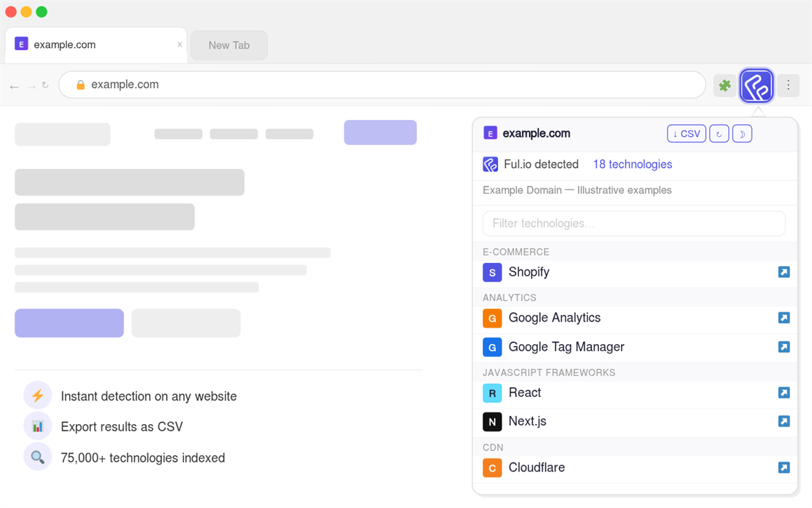Click the green macOS zoom window button
Screen dimensions: 812x508
[41, 12]
